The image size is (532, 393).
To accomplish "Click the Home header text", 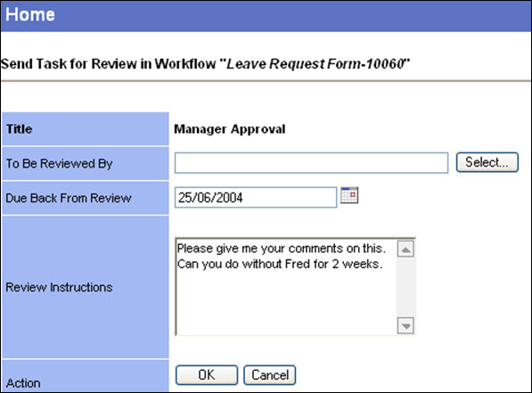I will pos(30,14).
